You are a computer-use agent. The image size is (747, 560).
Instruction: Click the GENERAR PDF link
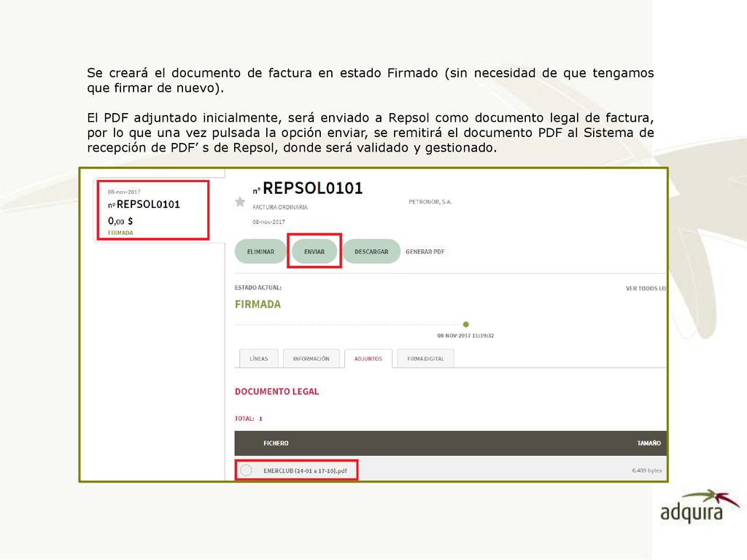(x=425, y=252)
